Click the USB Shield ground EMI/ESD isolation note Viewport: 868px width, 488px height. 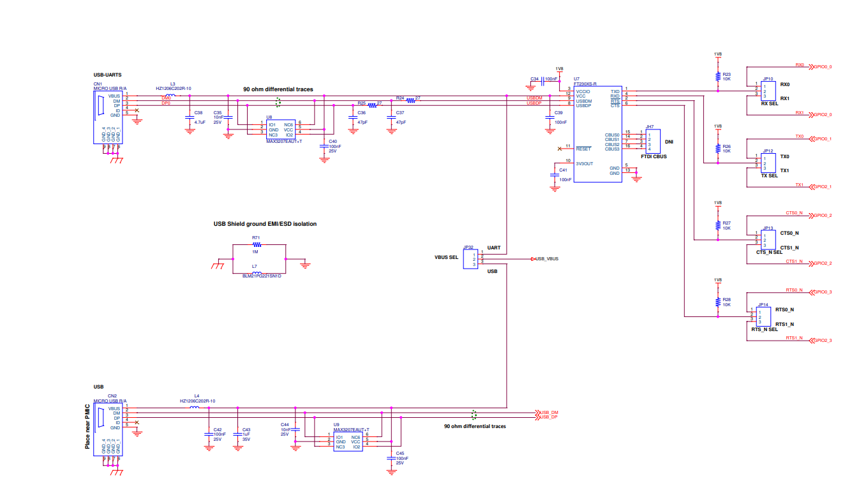(265, 224)
